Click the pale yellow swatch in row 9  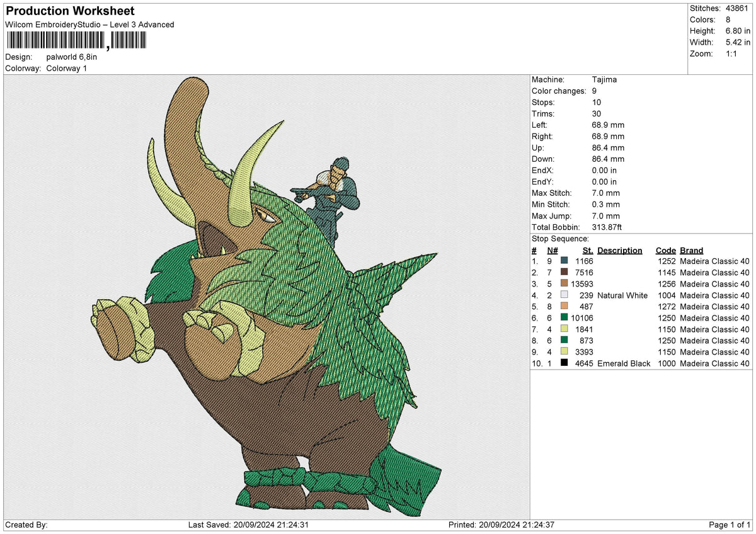(564, 352)
